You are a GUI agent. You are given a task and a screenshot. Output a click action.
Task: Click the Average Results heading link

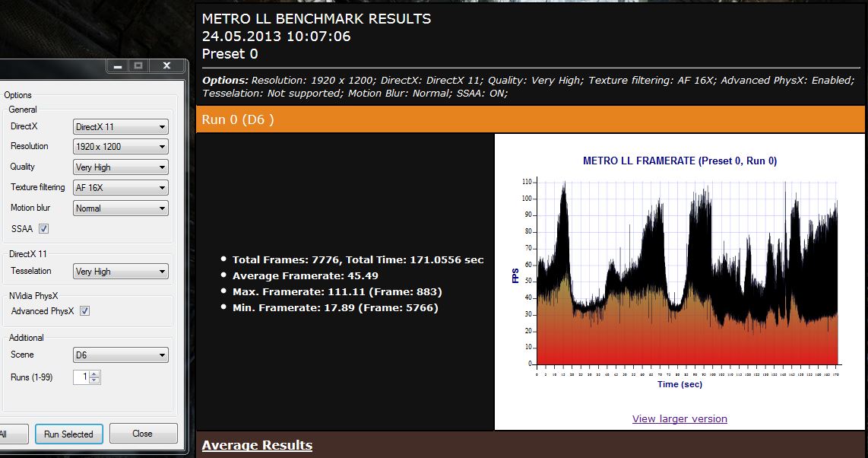click(257, 445)
